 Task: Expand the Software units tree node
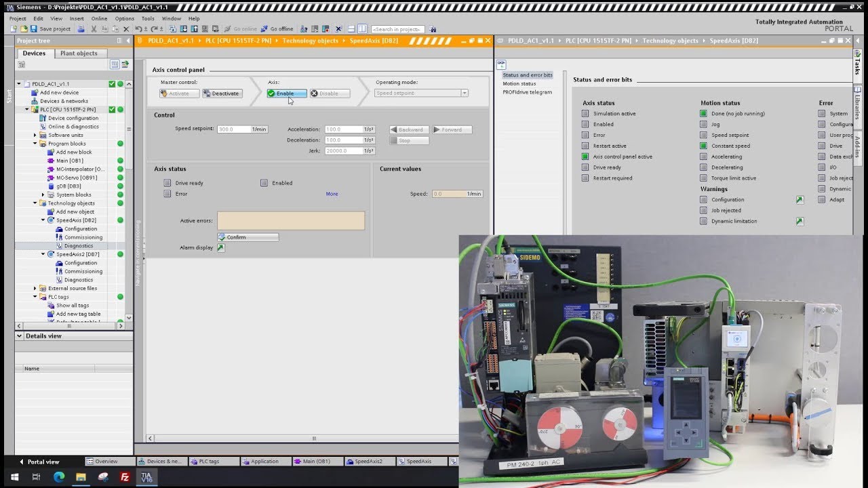click(x=35, y=135)
